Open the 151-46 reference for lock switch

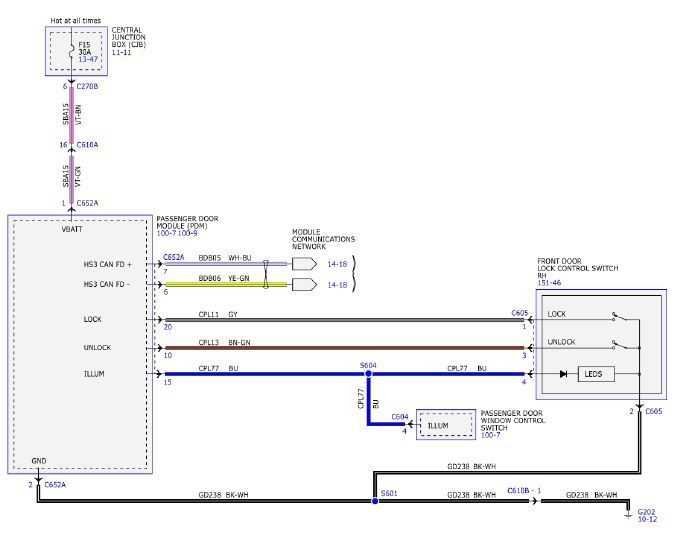[549, 283]
